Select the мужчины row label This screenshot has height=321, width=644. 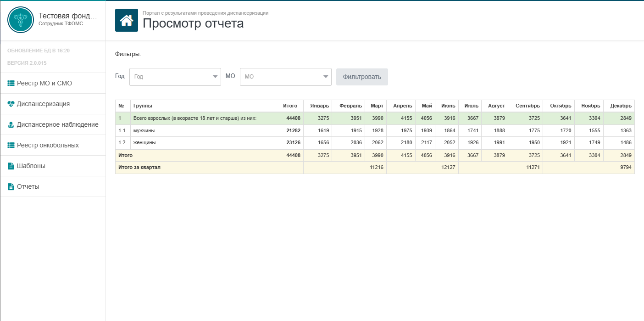(x=144, y=131)
